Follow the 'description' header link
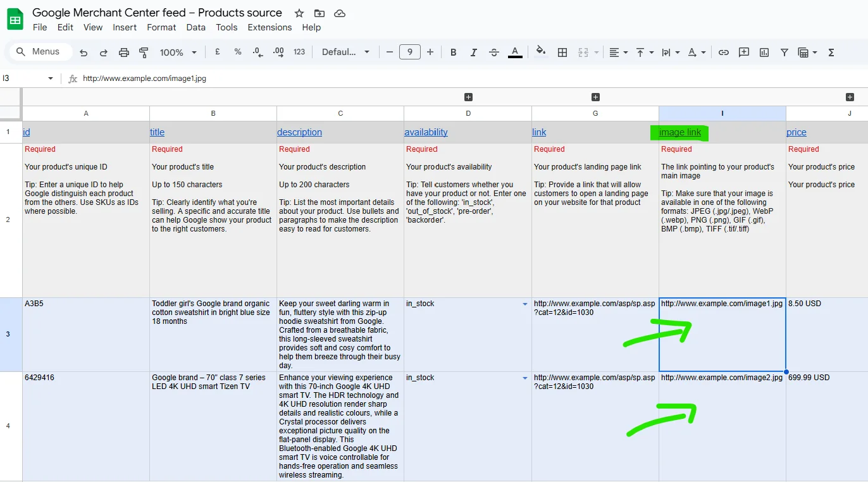 coord(299,132)
